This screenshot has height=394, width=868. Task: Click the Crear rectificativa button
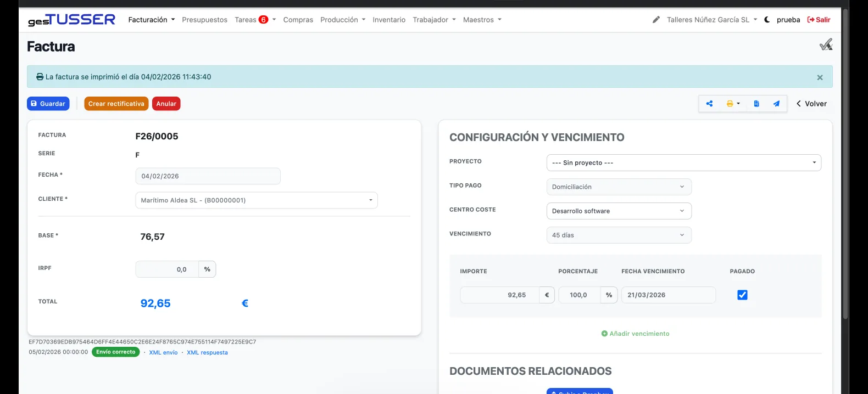click(x=116, y=104)
